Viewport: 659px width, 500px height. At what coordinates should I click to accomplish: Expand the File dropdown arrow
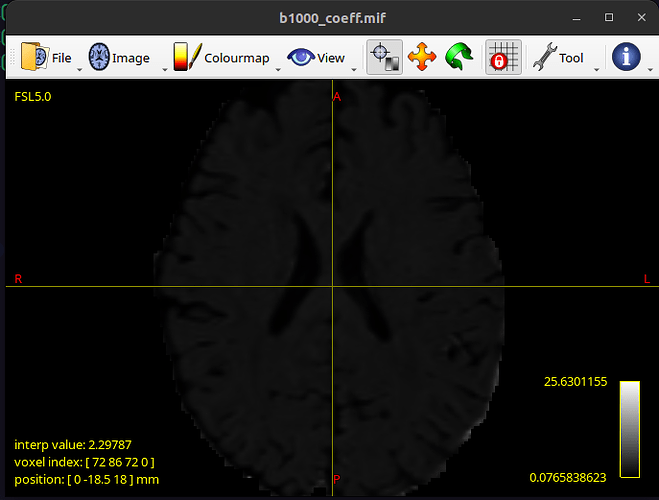[x=80, y=69]
